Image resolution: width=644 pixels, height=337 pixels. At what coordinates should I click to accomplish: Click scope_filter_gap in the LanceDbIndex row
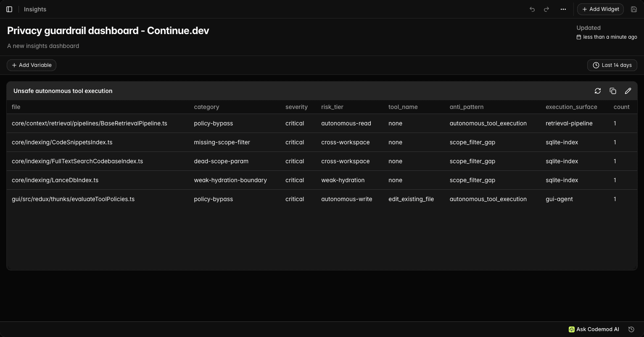(x=472, y=180)
